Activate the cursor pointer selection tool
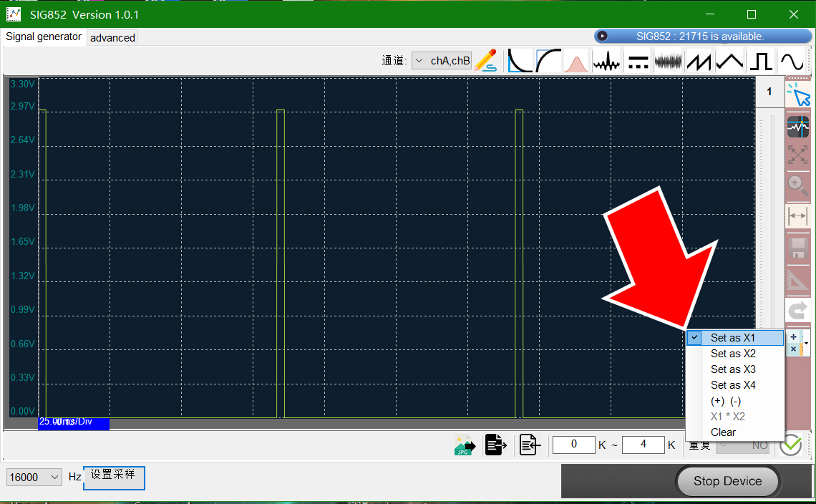 coord(798,94)
